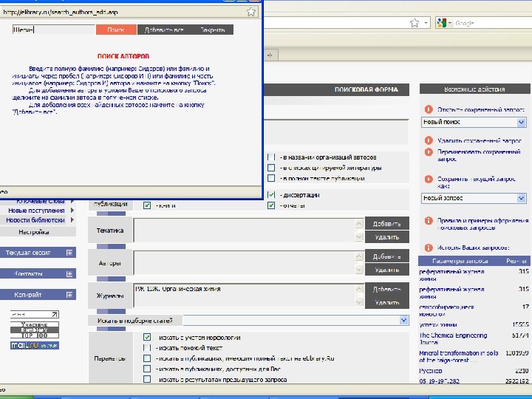Viewport: 532px width, 399px height.
Task: Open the Новый поиск dropdown
Action: tap(474, 122)
